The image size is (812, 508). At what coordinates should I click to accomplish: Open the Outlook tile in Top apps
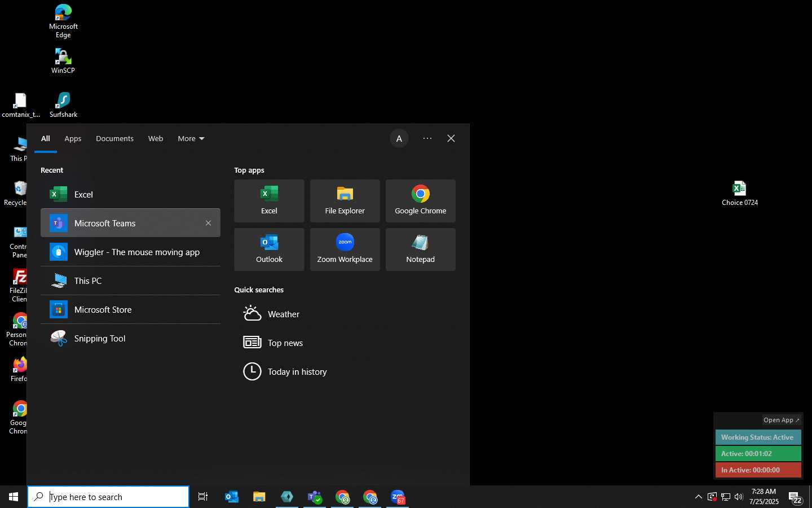pyautogui.click(x=269, y=249)
